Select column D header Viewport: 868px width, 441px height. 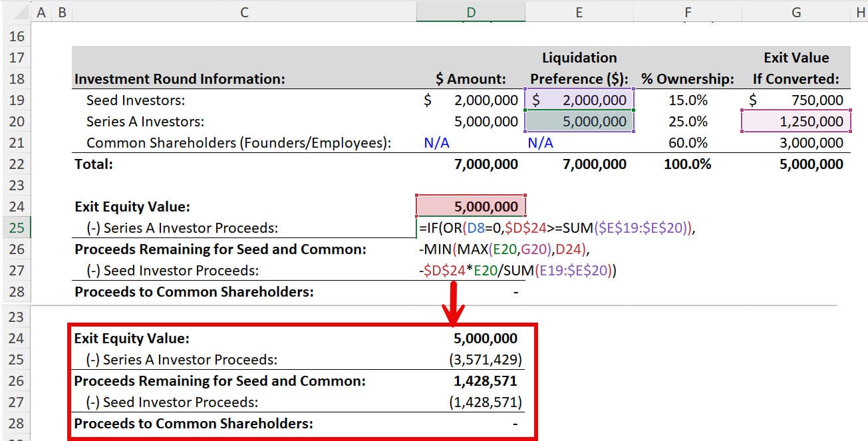[470, 11]
